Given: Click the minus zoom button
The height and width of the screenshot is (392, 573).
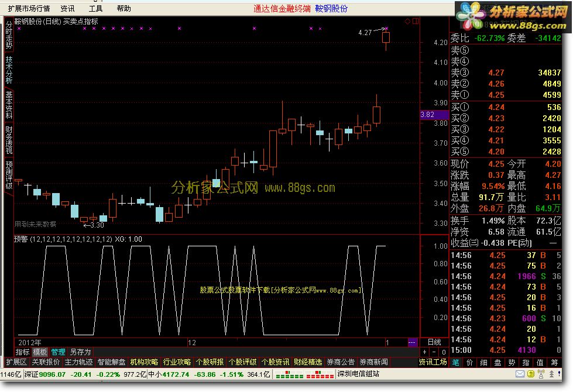Looking at the screenshot, I should pos(434,352).
